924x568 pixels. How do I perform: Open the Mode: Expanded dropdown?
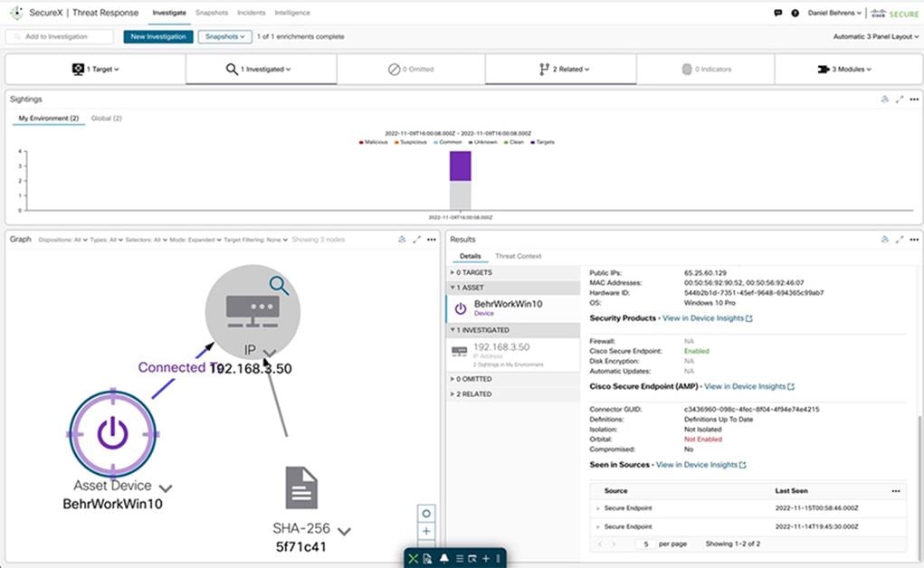pos(195,240)
